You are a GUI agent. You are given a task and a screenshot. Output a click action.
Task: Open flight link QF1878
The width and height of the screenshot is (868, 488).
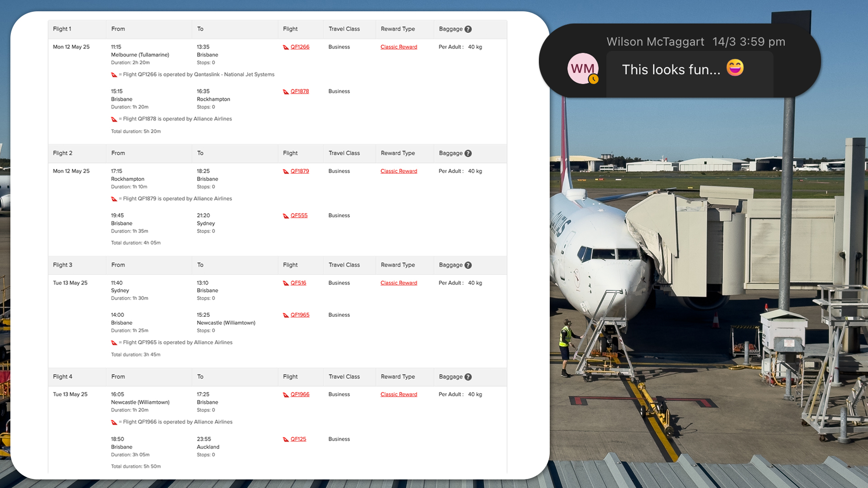[300, 91]
